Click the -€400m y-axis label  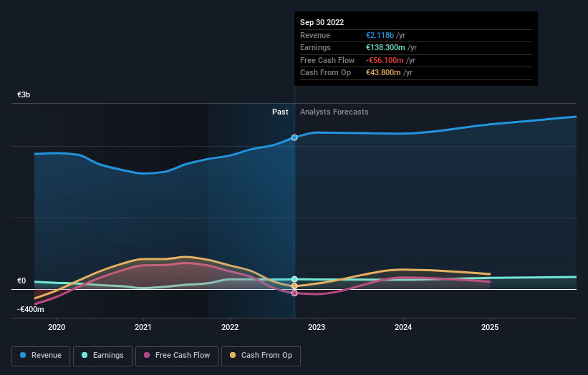[30, 309]
